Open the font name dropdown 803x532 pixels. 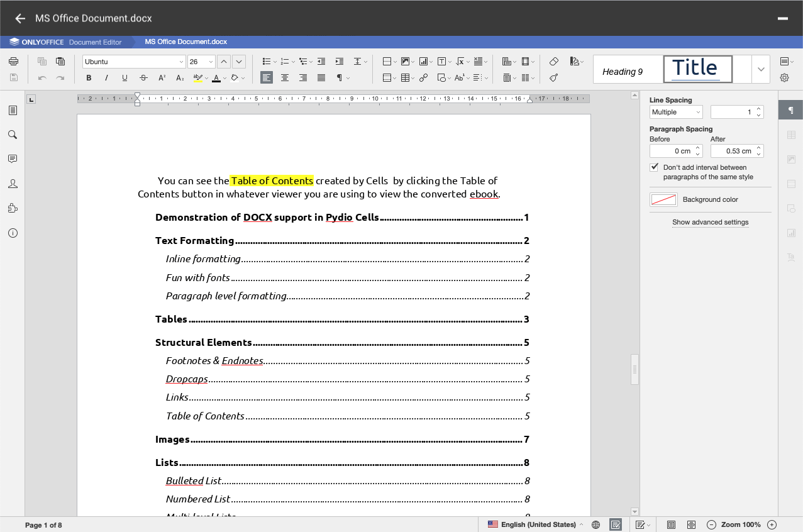[x=181, y=62]
